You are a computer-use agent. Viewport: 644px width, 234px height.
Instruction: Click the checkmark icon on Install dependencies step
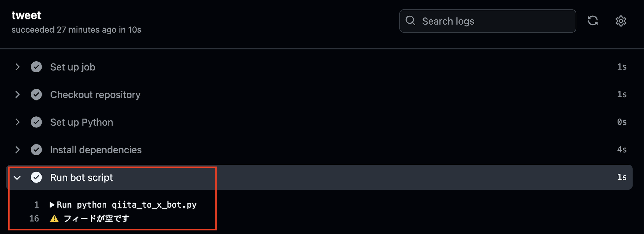coord(36,150)
